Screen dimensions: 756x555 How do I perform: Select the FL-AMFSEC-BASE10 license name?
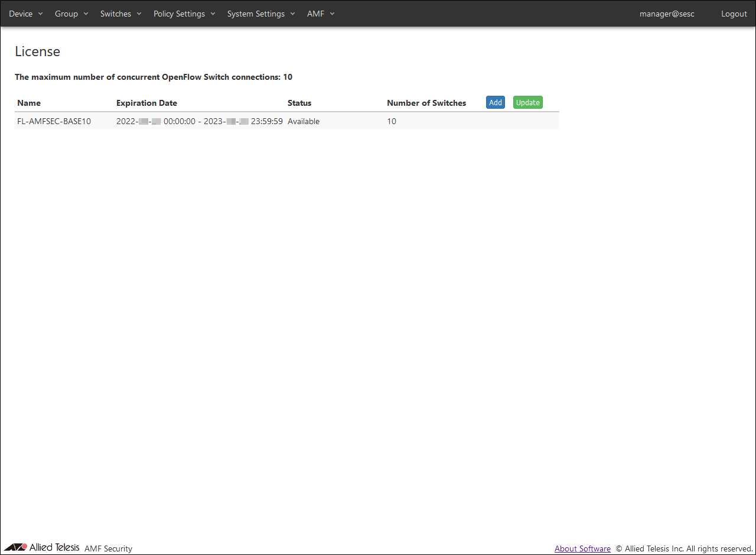[x=54, y=121]
